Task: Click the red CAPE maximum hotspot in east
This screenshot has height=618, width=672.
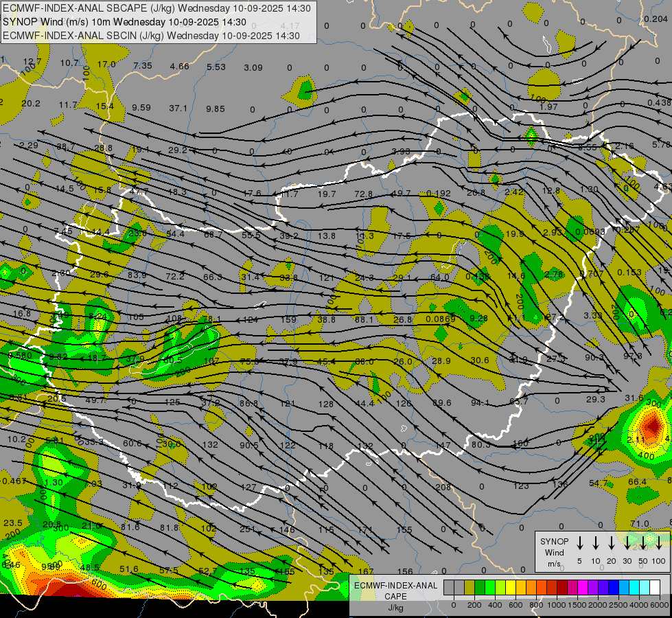Action: [x=652, y=426]
